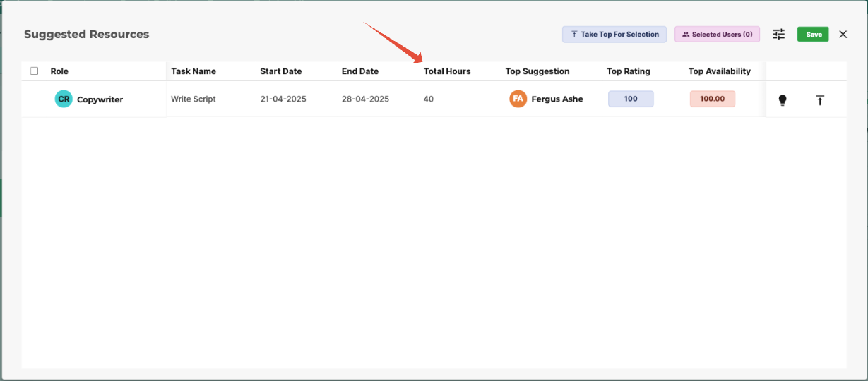Close the Suggested Resources dialog
The width and height of the screenshot is (868, 381).
click(x=843, y=34)
